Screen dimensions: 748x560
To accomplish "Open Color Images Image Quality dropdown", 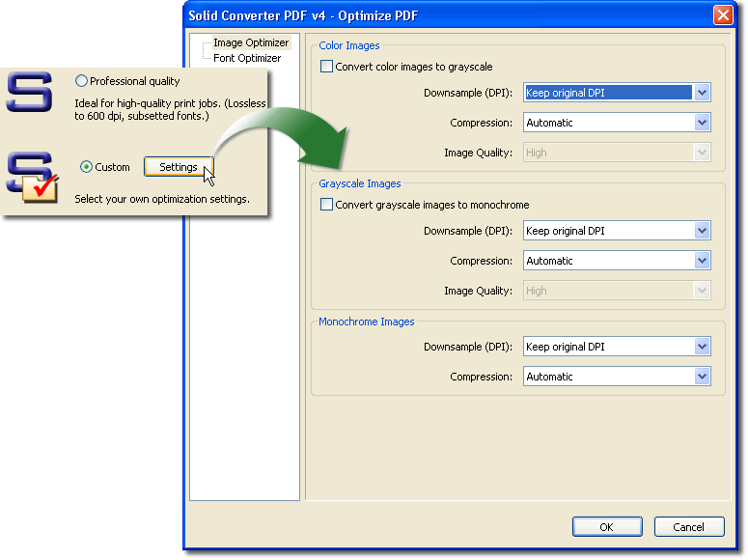I will 617,153.
